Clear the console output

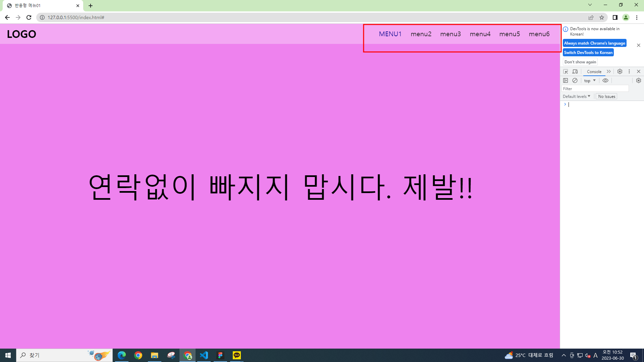coord(575,80)
